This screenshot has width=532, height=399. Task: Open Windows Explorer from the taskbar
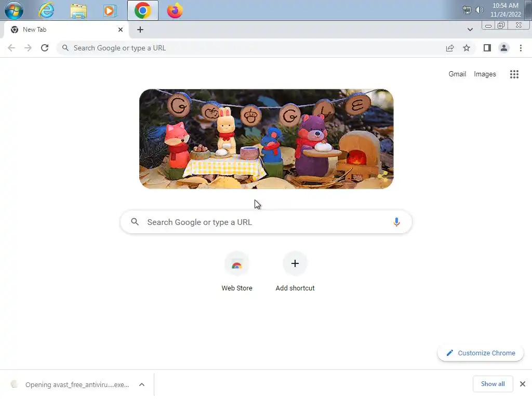78,10
